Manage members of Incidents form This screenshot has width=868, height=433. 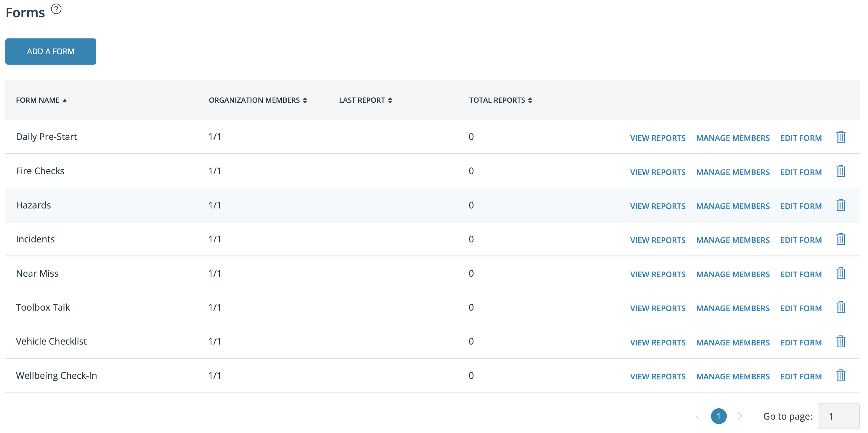pyautogui.click(x=733, y=240)
